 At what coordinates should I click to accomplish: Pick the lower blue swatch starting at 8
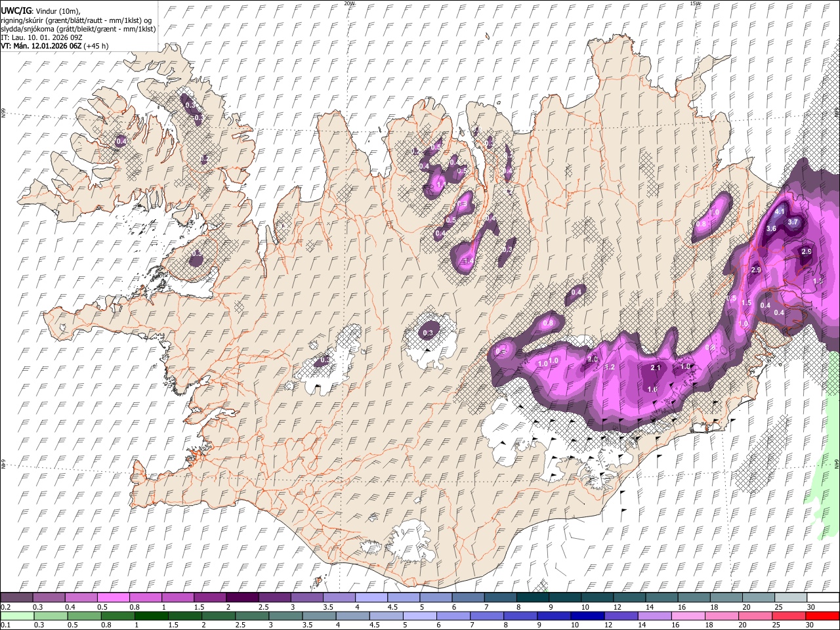[x=521, y=616]
